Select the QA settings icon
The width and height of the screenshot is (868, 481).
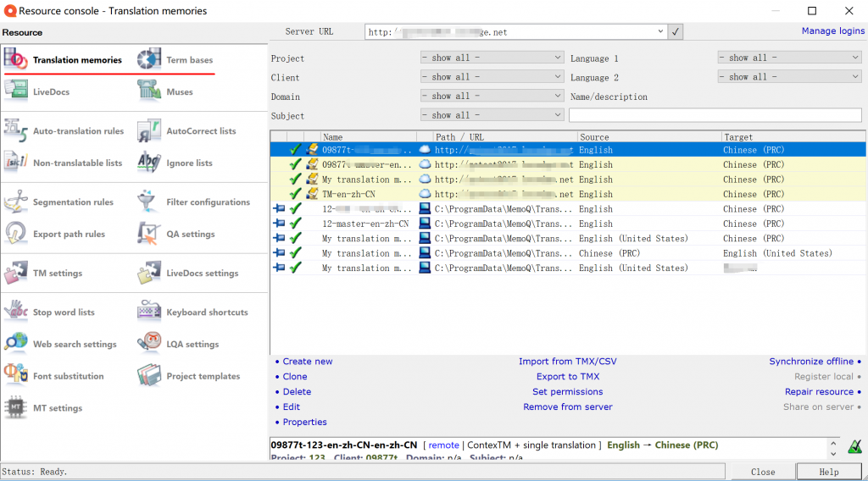(x=150, y=234)
